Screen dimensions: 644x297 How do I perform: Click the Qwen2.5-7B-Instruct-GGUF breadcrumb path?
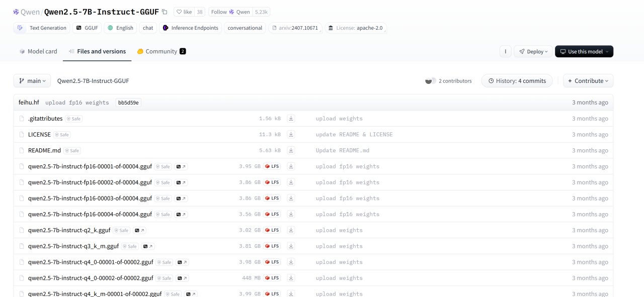coord(93,81)
